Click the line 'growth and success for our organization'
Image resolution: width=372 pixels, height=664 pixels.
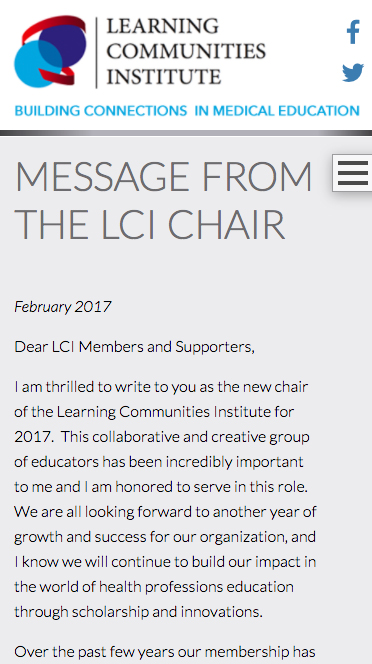click(x=165, y=537)
